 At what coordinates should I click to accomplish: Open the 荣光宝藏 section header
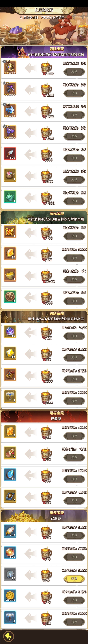point(44,216)
